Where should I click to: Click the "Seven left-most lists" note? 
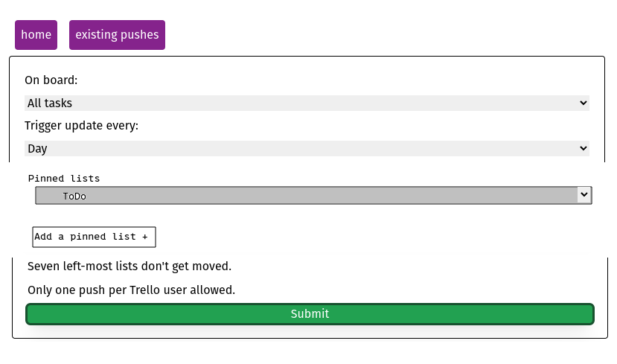[x=130, y=266]
